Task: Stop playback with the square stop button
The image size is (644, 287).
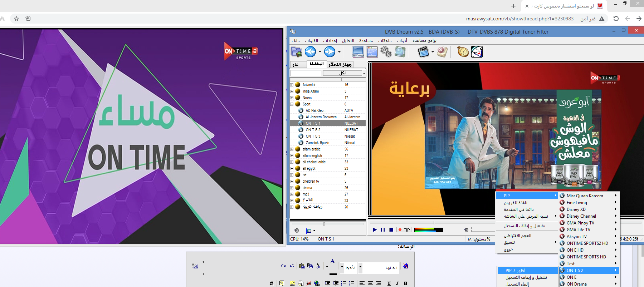Action: point(391,230)
